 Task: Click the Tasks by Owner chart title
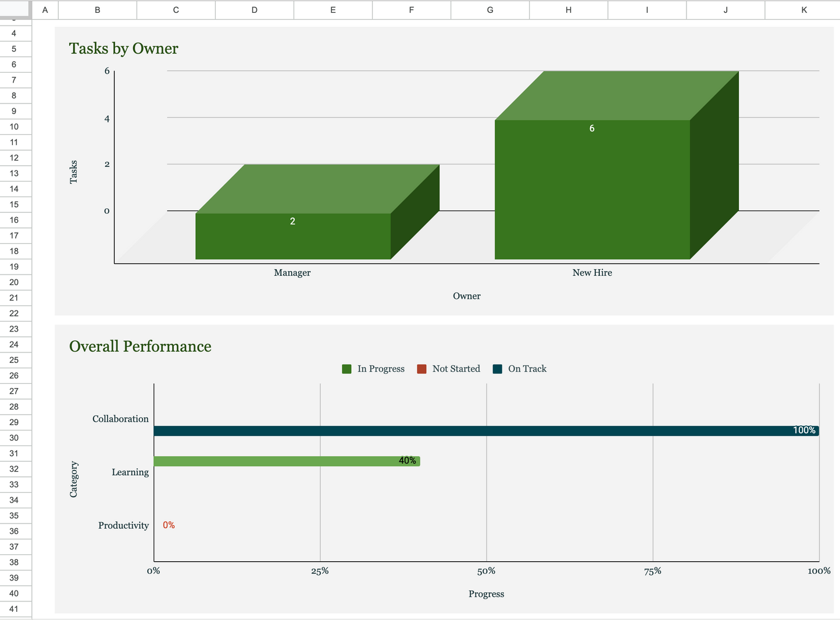pyautogui.click(x=124, y=49)
